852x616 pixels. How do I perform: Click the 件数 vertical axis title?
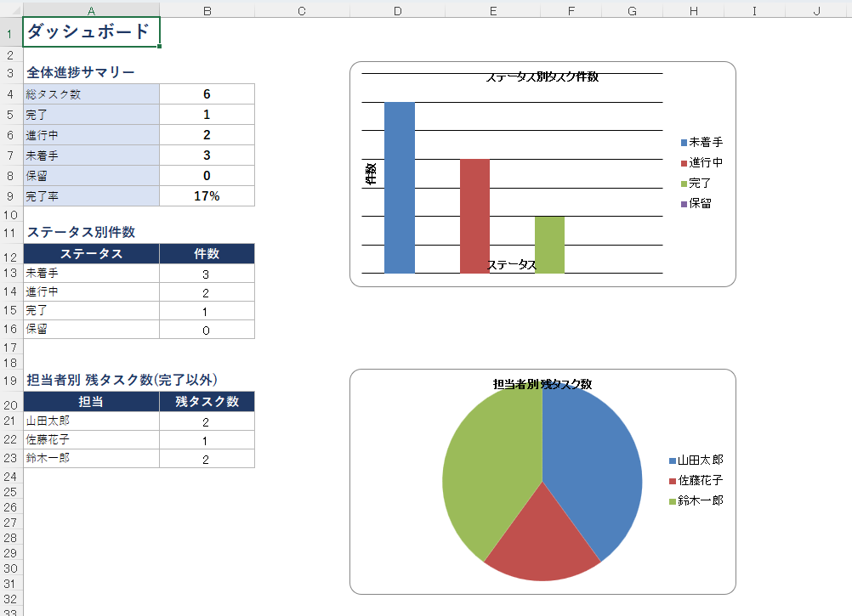371,173
